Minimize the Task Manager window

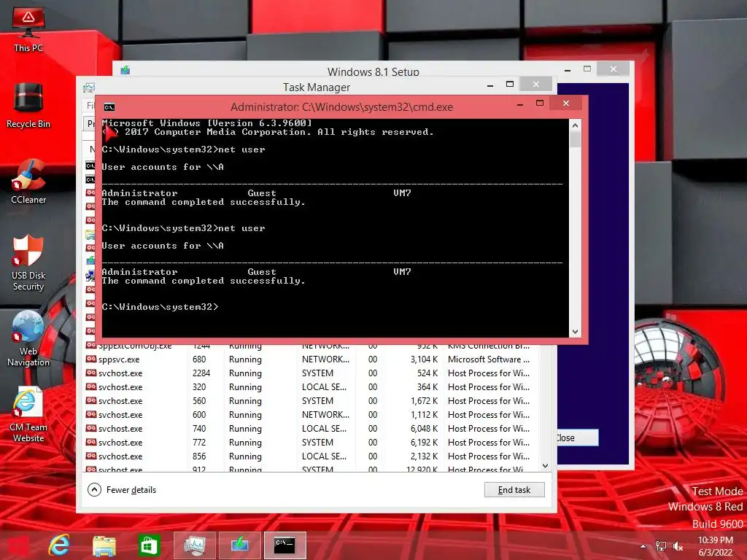point(490,86)
